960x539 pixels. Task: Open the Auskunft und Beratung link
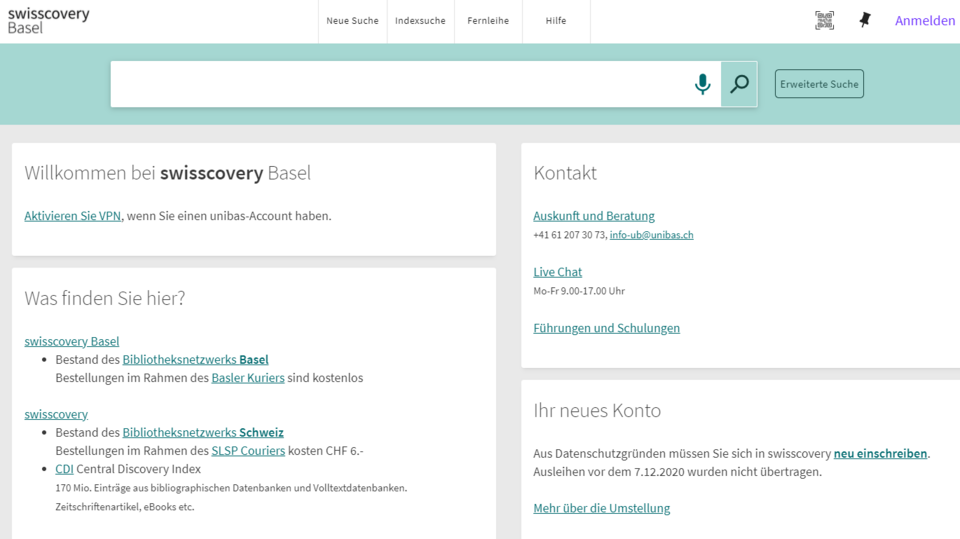[594, 216]
